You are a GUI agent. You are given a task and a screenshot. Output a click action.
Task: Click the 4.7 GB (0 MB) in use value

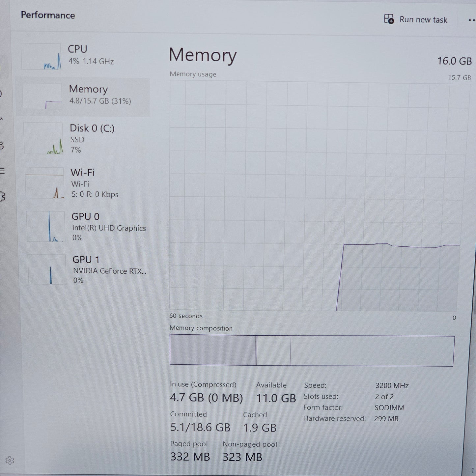click(x=206, y=398)
